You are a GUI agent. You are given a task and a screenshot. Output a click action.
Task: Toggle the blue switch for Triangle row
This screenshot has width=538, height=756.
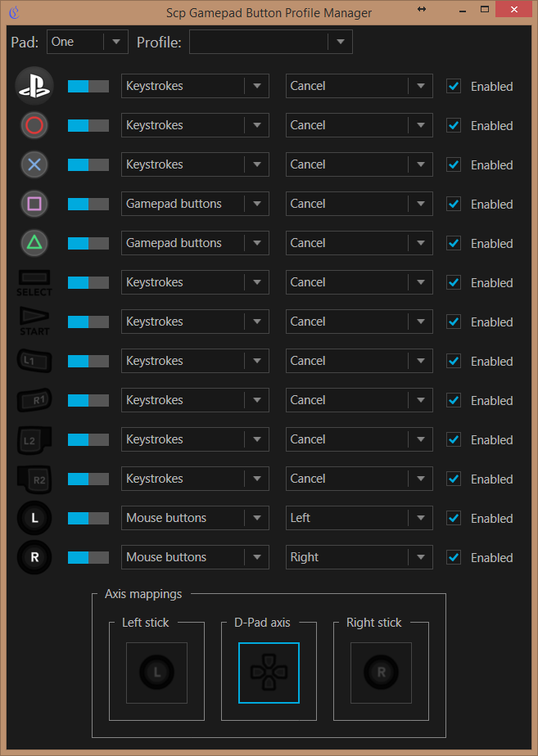click(x=88, y=243)
